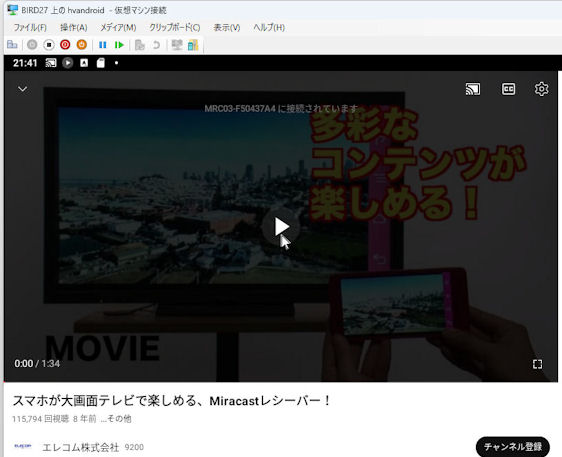Tap the 21:41 clock in status bar
This screenshot has width=562, height=457.
coord(25,63)
